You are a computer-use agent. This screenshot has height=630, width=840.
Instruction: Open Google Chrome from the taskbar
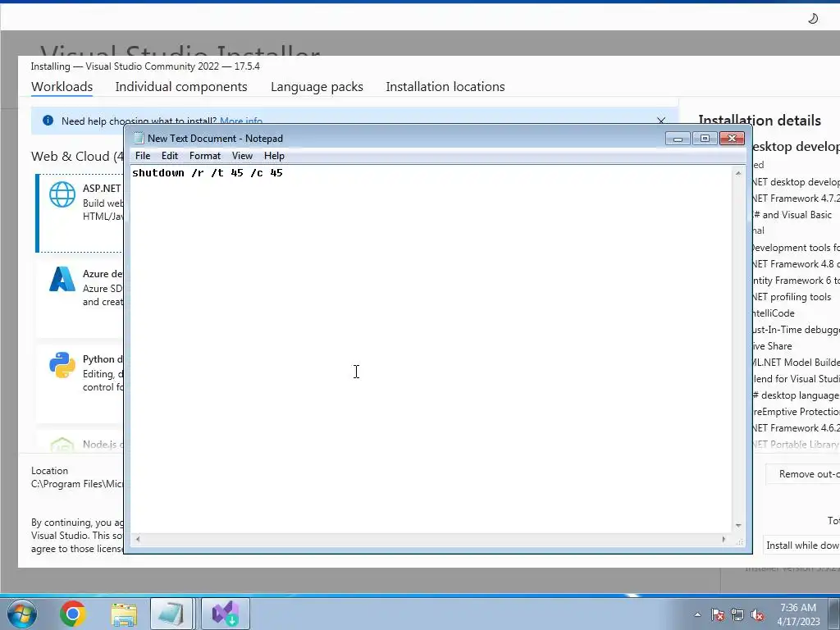pyautogui.click(x=73, y=614)
